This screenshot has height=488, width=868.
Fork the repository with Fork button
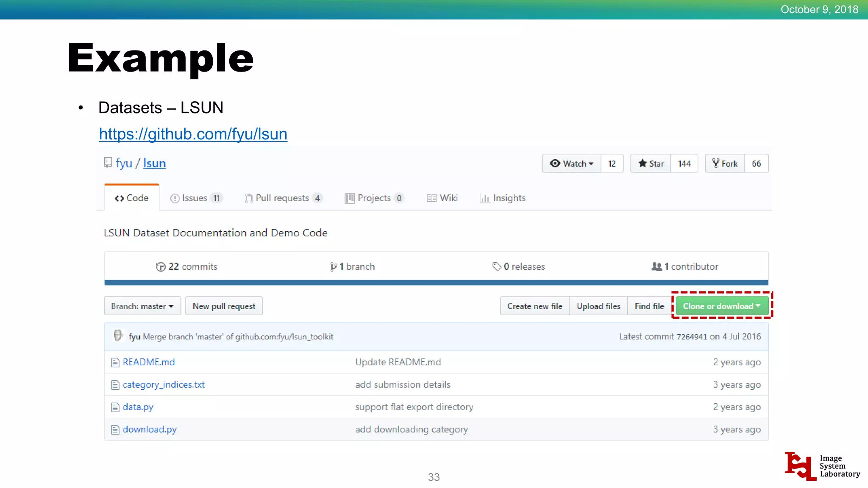[x=725, y=164]
